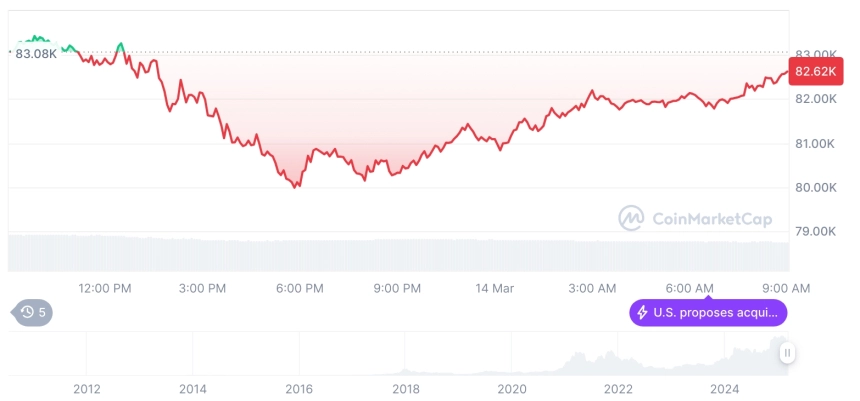Click the range handle grip on overview timeline

coord(787,353)
